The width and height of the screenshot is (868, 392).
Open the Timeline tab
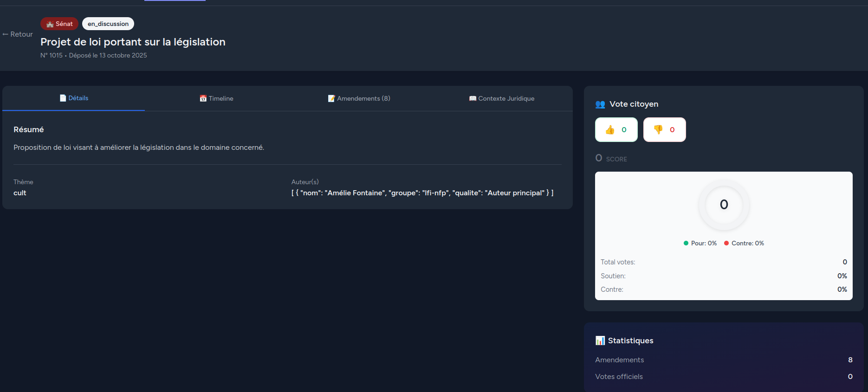[x=217, y=98]
